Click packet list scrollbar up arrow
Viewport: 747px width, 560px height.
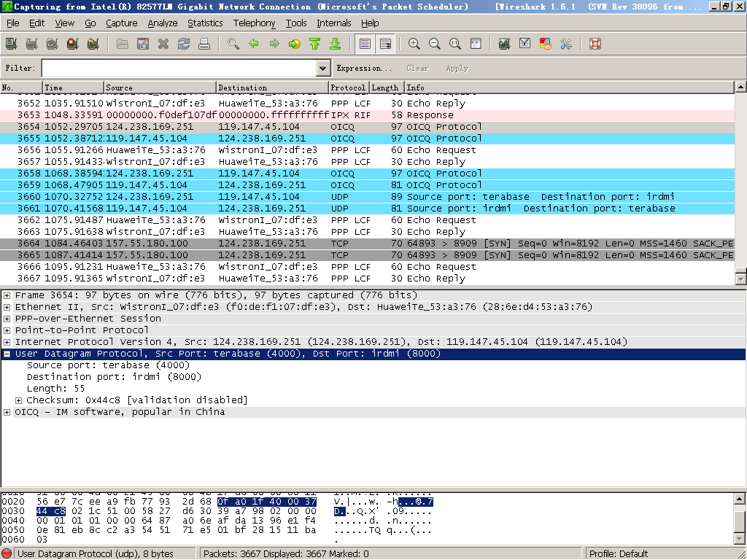click(740, 87)
